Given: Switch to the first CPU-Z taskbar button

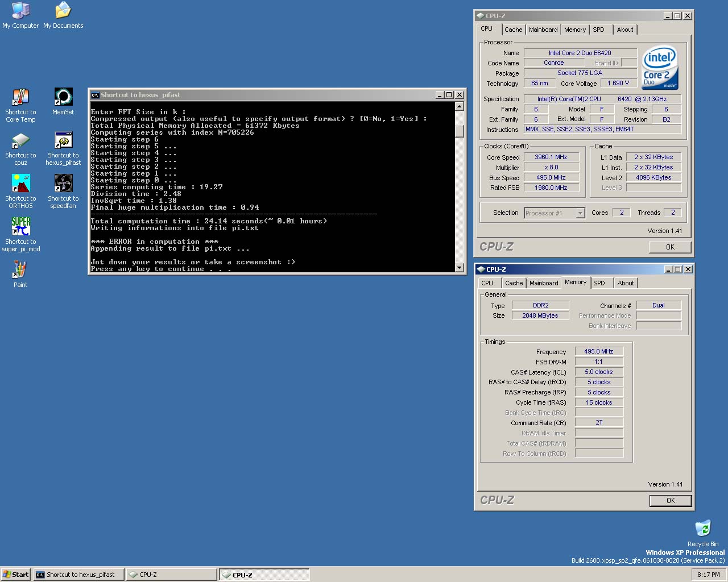Looking at the screenshot, I should (x=171, y=575).
